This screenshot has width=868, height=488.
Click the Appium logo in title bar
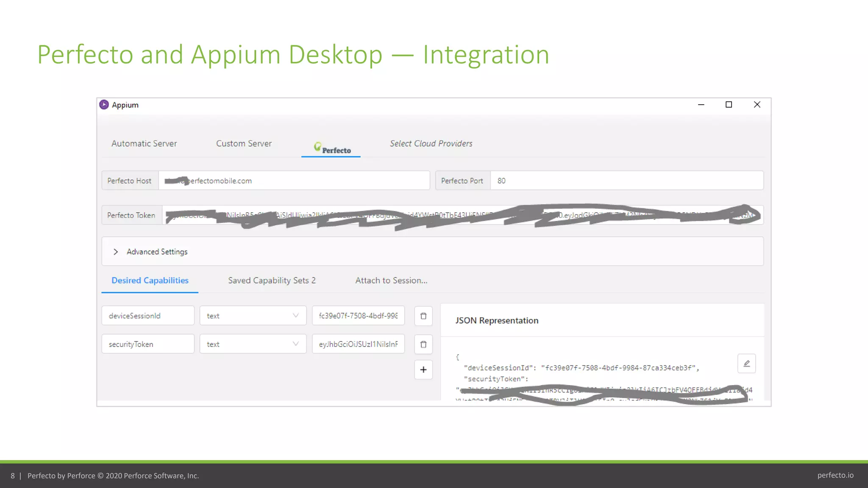click(x=104, y=105)
